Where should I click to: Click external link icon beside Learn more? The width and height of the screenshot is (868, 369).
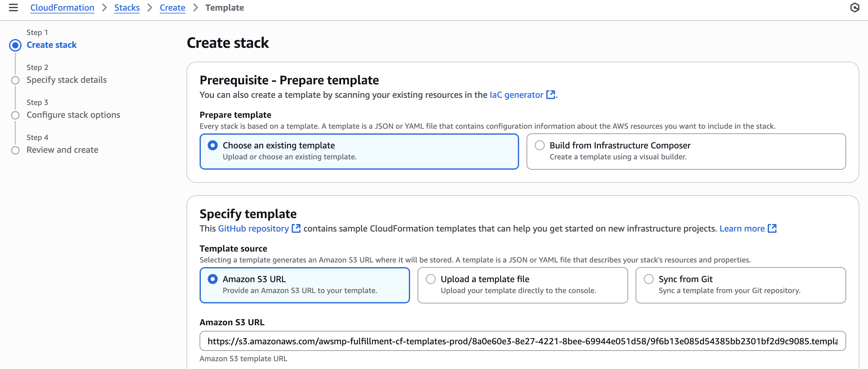click(x=772, y=228)
